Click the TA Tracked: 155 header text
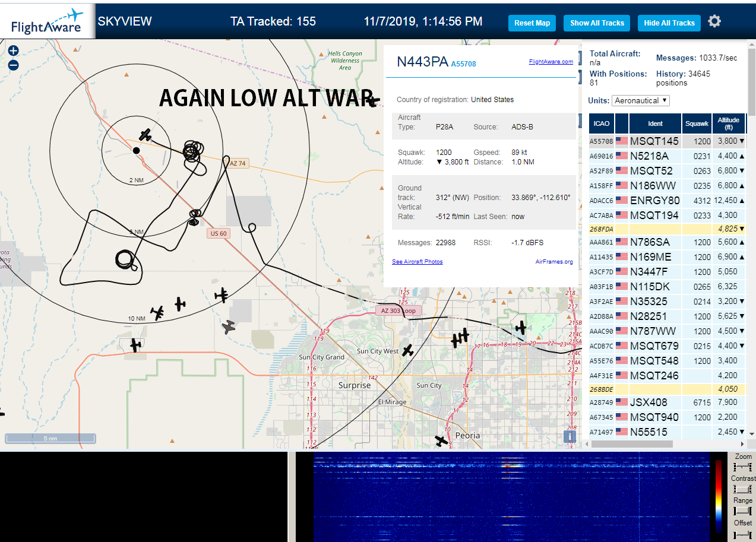This screenshot has width=756, height=542. [273, 21]
